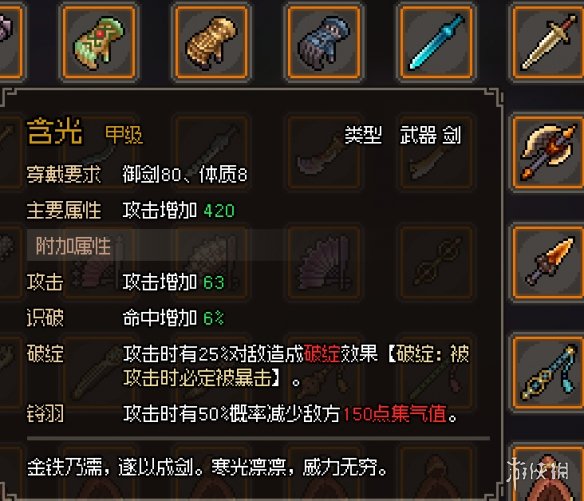Select the cyan blue sword item
Image resolution: width=584 pixels, height=501 pixels.
[x=436, y=42]
